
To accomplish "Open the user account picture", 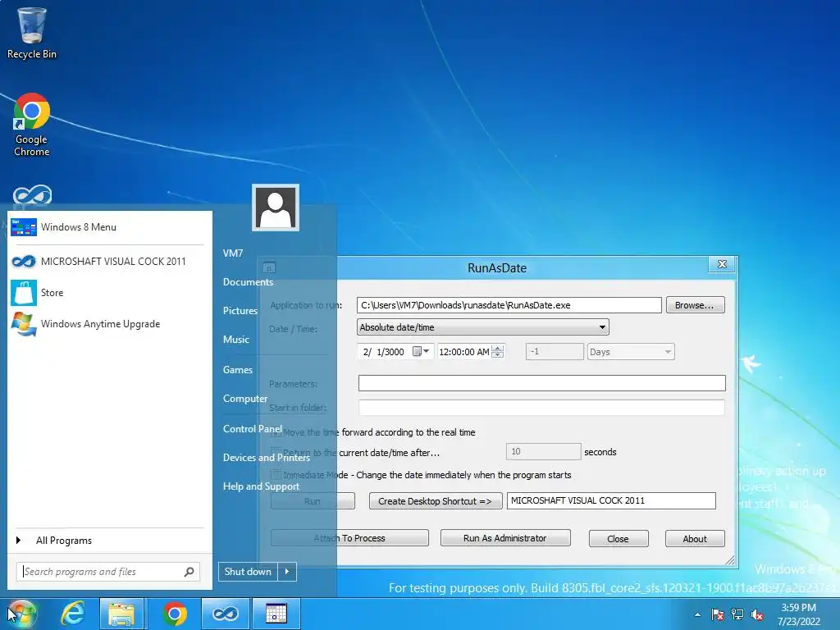I will point(276,208).
